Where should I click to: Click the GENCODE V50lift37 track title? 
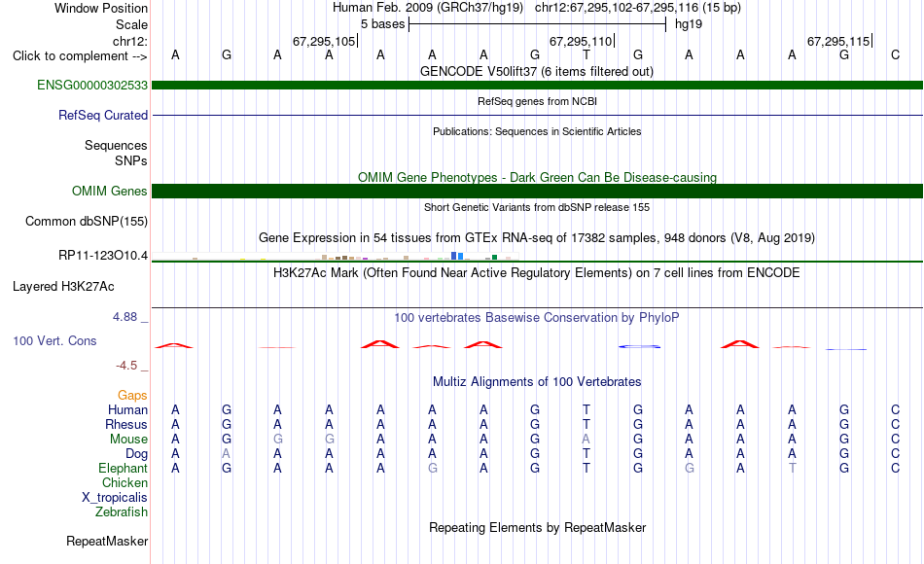(537, 71)
